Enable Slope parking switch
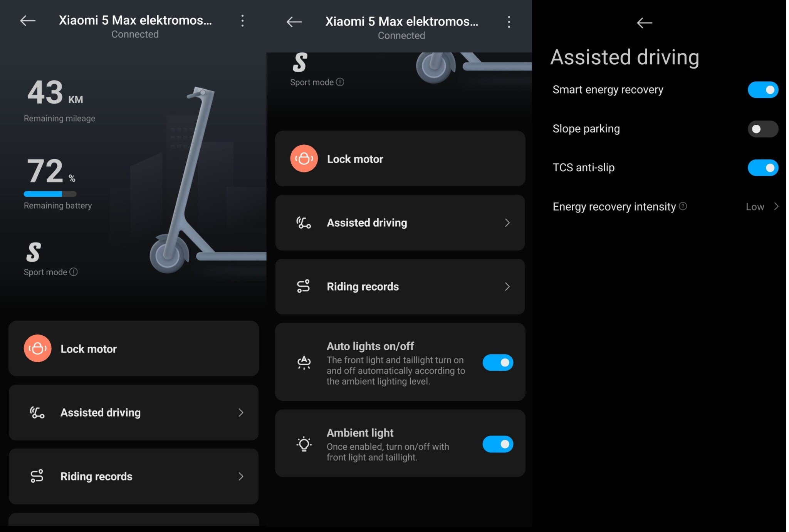 [763, 129]
